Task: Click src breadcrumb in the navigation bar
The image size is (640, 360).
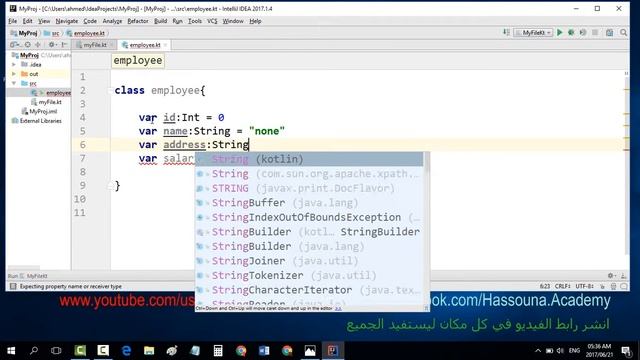Action: click(x=52, y=33)
